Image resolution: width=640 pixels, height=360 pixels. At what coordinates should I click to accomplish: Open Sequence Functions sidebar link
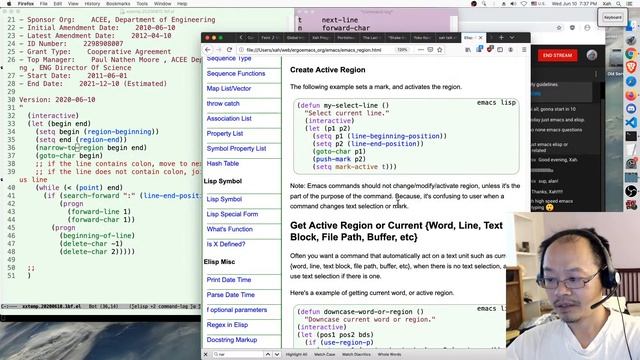(x=236, y=73)
